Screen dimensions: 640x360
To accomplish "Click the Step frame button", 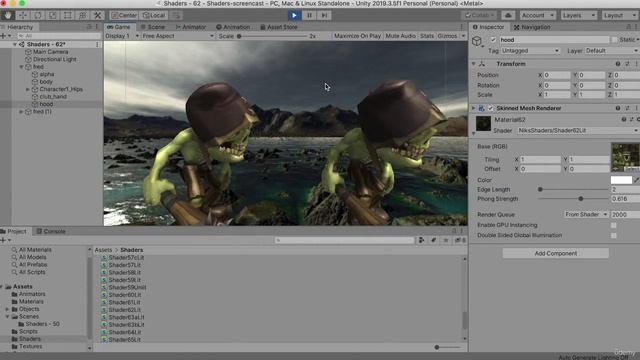I will pyautogui.click(x=324, y=15).
